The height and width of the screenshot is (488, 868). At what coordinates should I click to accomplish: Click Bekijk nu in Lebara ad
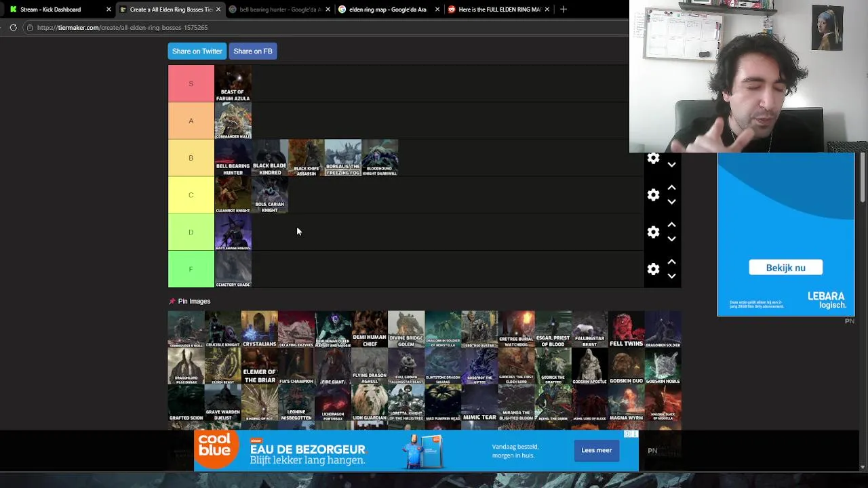(x=785, y=268)
